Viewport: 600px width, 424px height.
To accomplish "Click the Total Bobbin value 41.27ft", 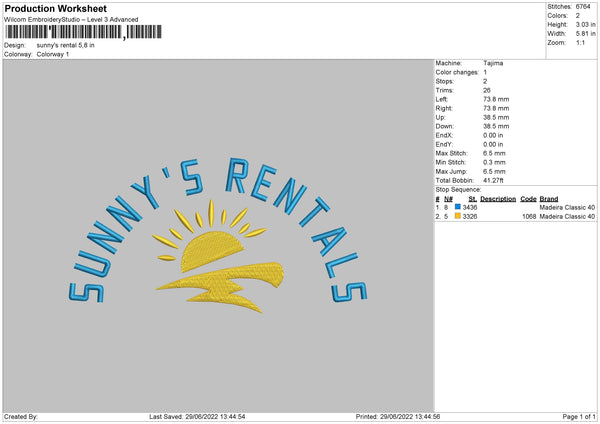I will (x=494, y=180).
